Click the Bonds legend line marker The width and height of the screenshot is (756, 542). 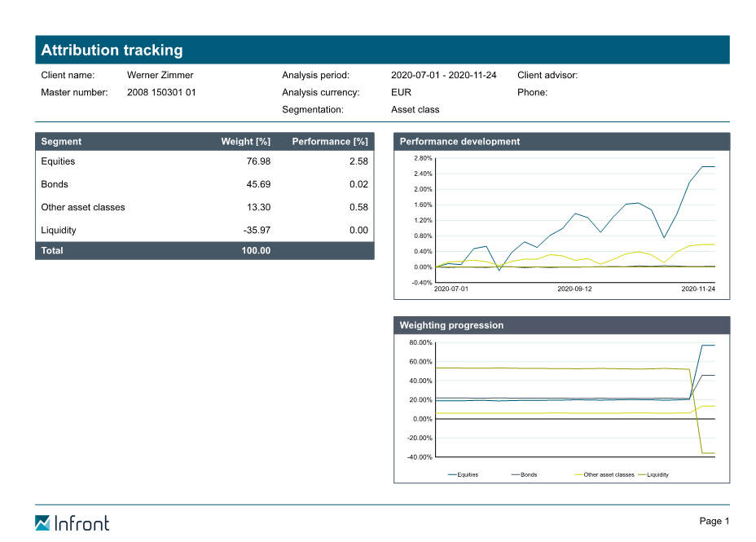(515, 474)
